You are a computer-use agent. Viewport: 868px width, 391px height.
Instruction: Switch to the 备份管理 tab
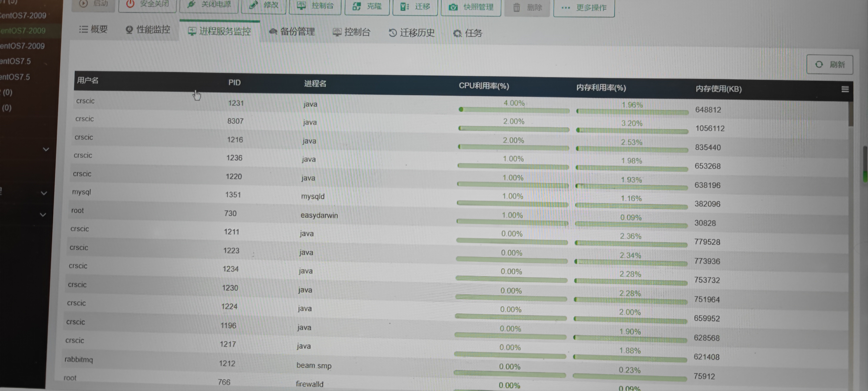292,32
